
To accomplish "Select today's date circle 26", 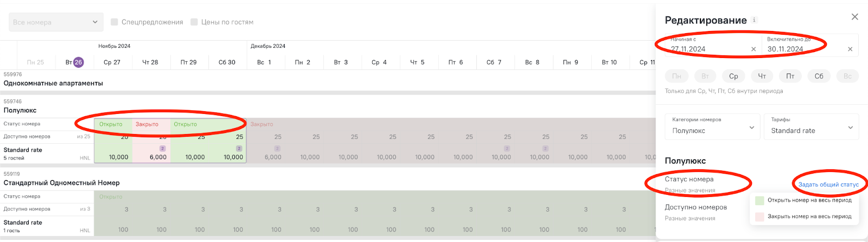I will click(x=78, y=62).
